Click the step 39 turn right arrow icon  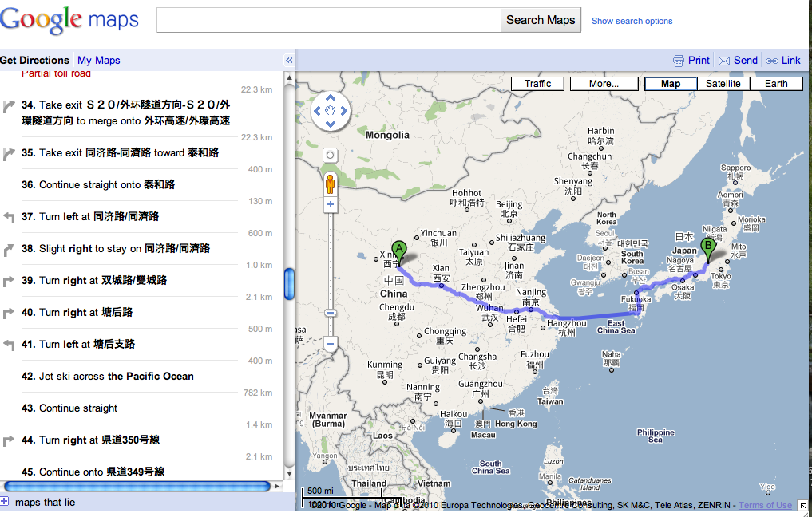9,281
